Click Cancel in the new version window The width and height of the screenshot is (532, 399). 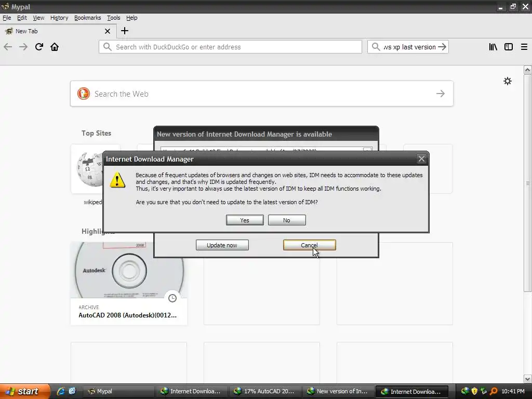[310, 245]
